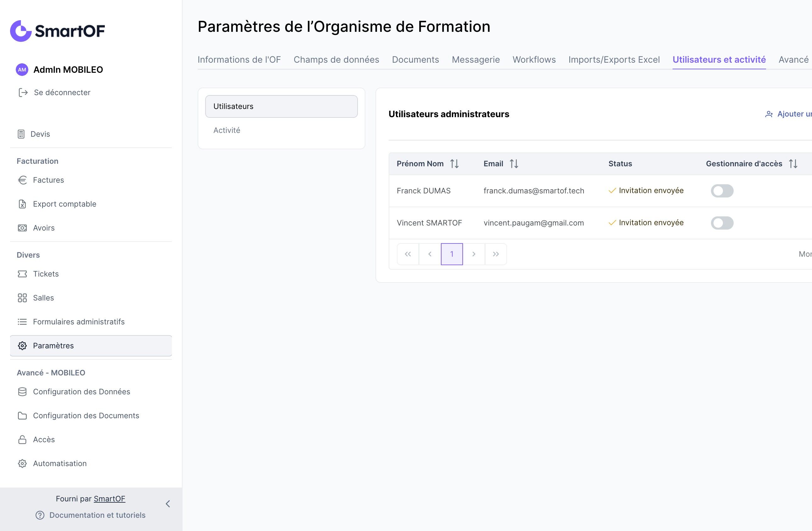Open the Activité section

(x=227, y=130)
